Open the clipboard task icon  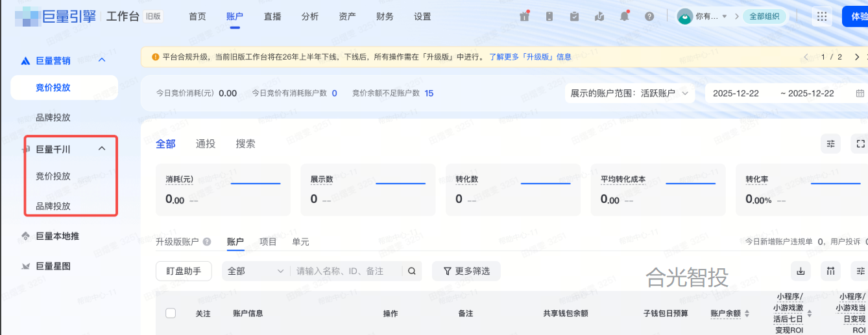click(574, 16)
